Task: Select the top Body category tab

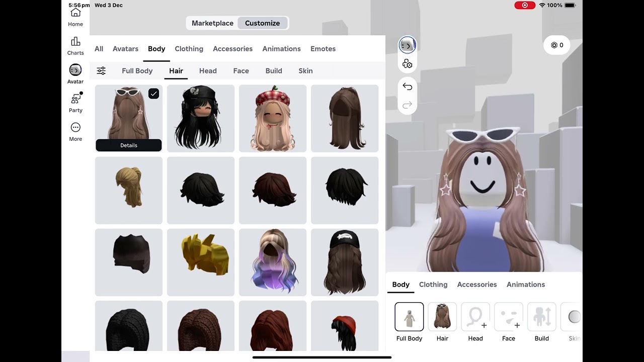Action: 156,49
